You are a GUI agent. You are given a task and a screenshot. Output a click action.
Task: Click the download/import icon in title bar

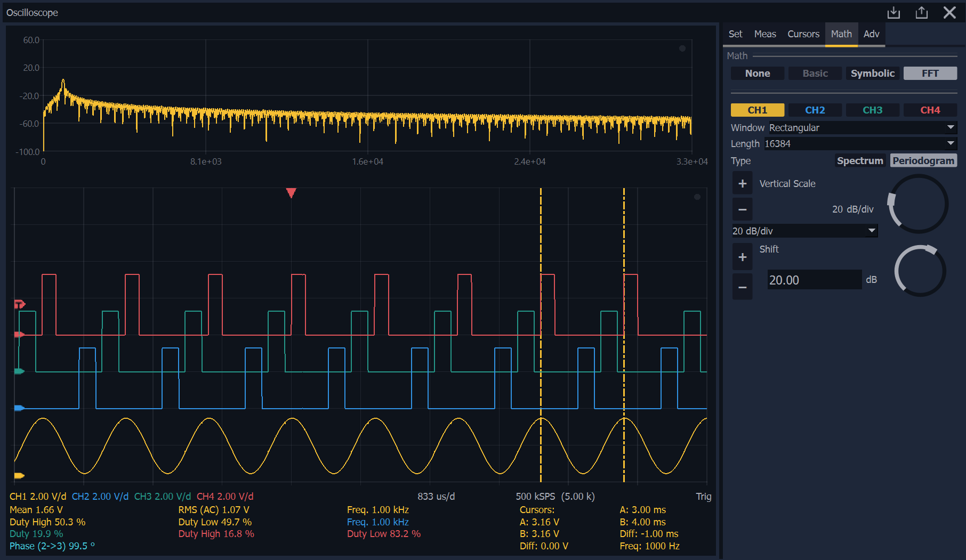point(893,13)
